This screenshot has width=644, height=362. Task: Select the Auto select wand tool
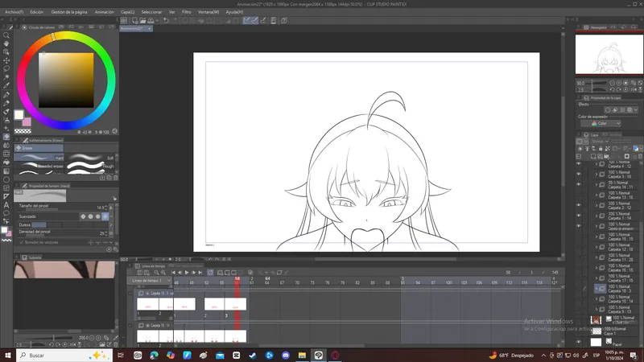6,77
